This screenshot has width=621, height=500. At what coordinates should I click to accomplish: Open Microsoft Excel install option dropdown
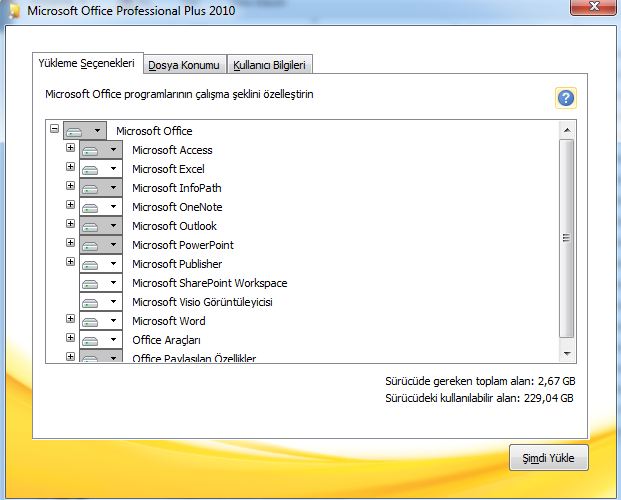click(x=101, y=168)
